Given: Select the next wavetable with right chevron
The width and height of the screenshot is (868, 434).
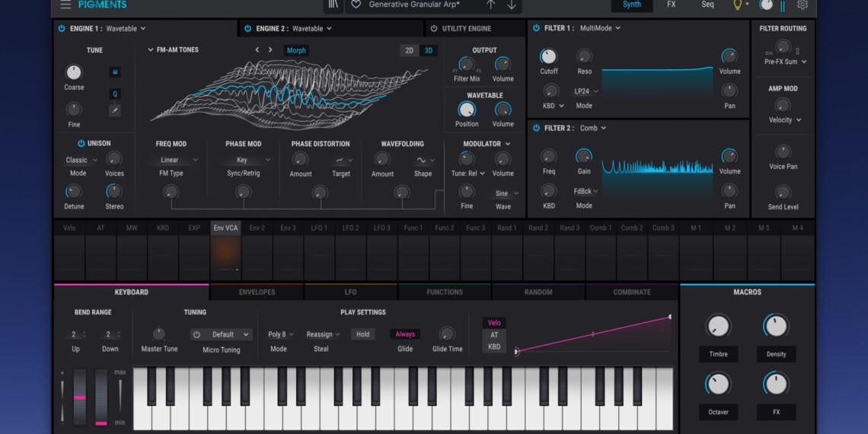Looking at the screenshot, I should point(270,50).
